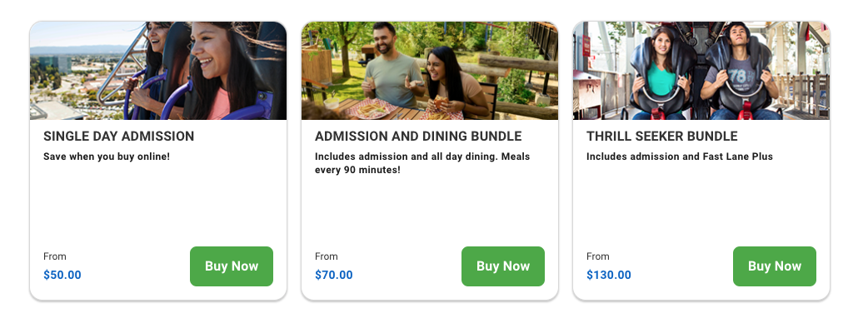Click the $130.00 price
Viewport: 868px width, 328px height.
[x=609, y=275]
